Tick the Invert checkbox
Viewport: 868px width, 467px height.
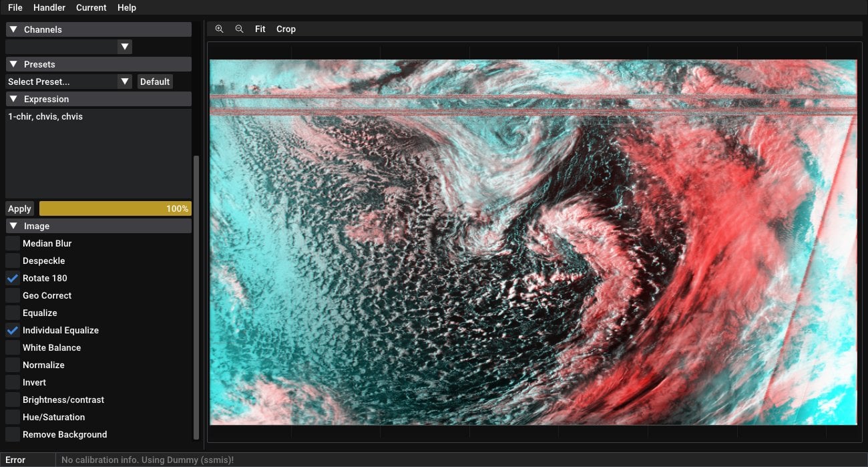(13, 382)
